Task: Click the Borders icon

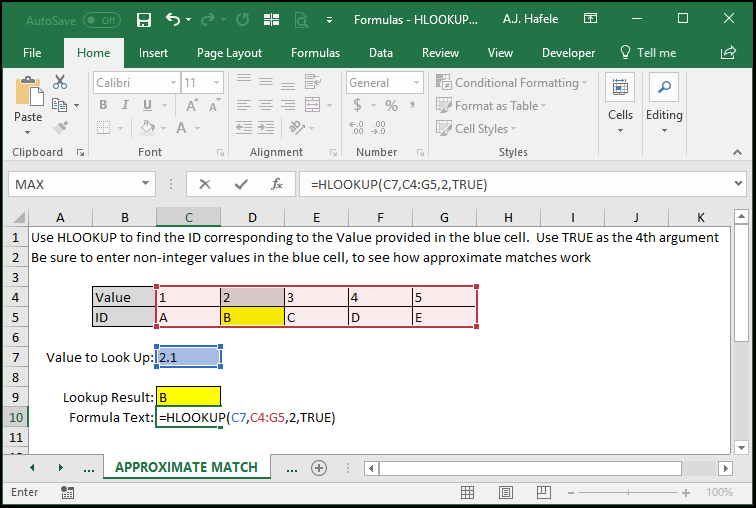Action: click(104, 128)
